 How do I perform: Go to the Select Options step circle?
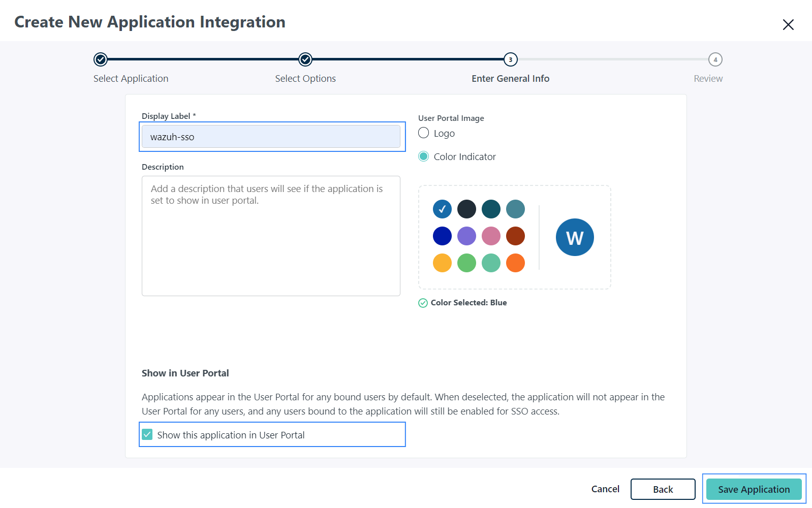(x=305, y=59)
